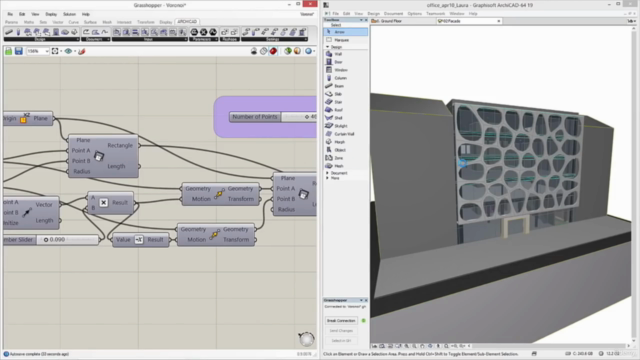Click the Grasshopper sketch pen icon
Image resolution: width=640 pixels, height=360 pixels.
tap(82, 51)
